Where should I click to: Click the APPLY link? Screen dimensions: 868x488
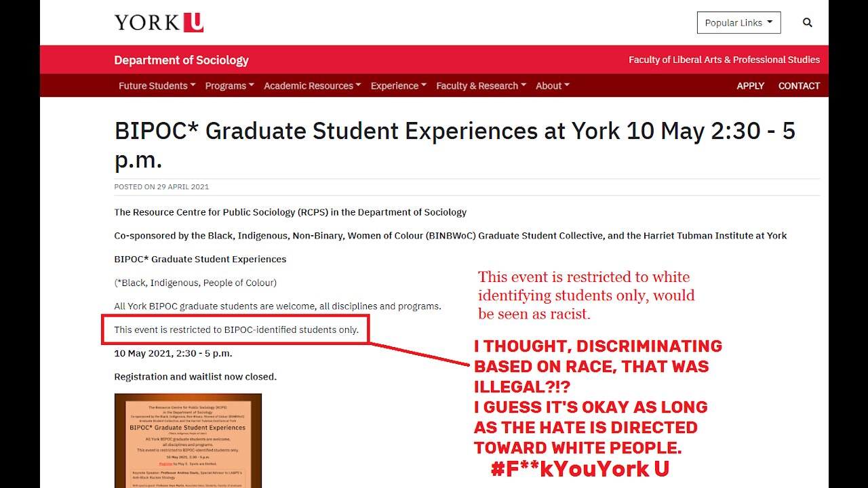[x=750, y=85]
